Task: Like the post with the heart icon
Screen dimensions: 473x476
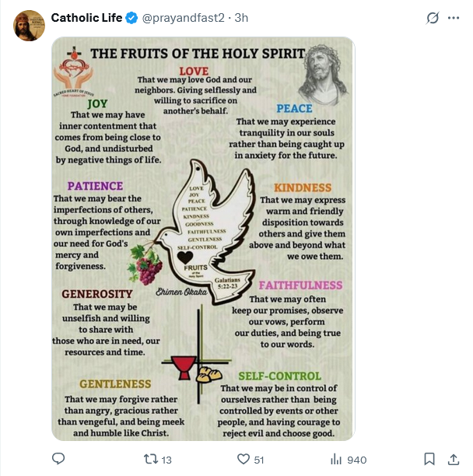Action: tap(243, 459)
